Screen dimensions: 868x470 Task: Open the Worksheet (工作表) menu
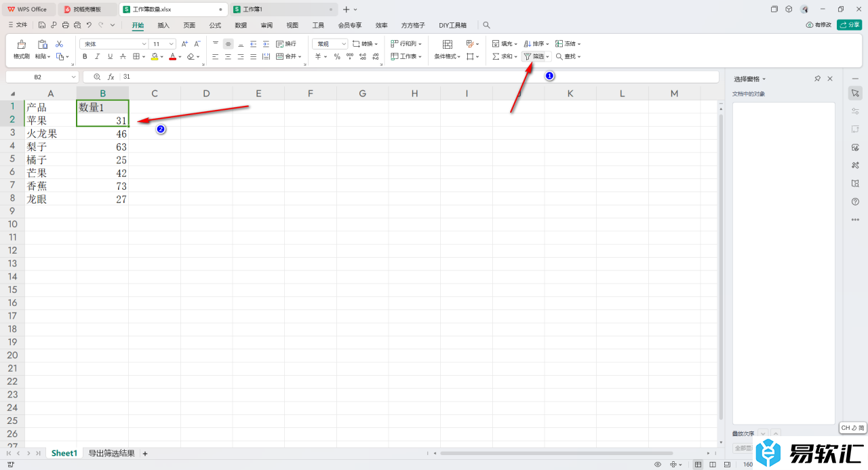coord(406,56)
